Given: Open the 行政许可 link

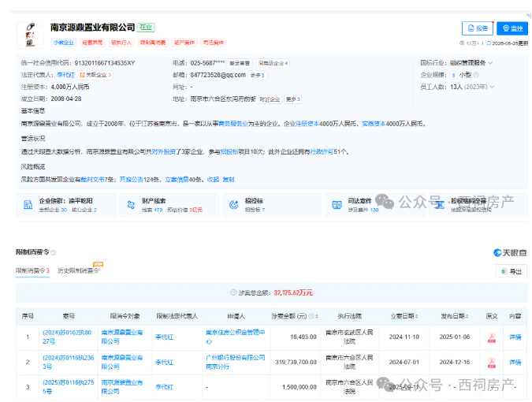Looking at the screenshot, I should (322, 151).
